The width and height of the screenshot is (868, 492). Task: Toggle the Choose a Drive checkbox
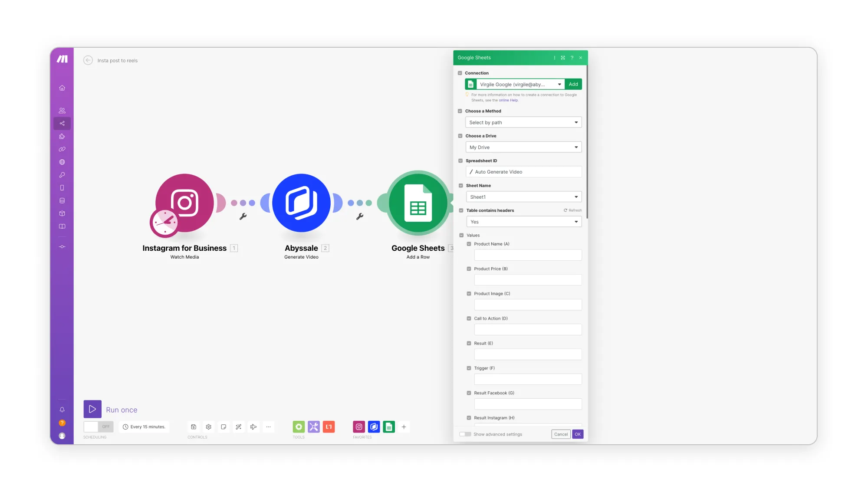tap(460, 136)
